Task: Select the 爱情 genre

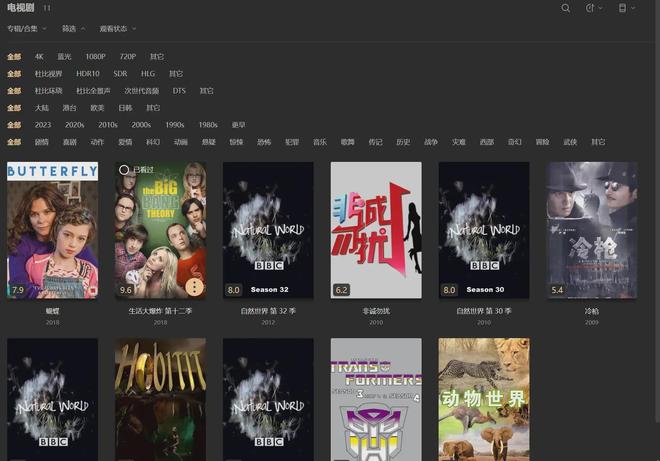Action: pos(125,142)
